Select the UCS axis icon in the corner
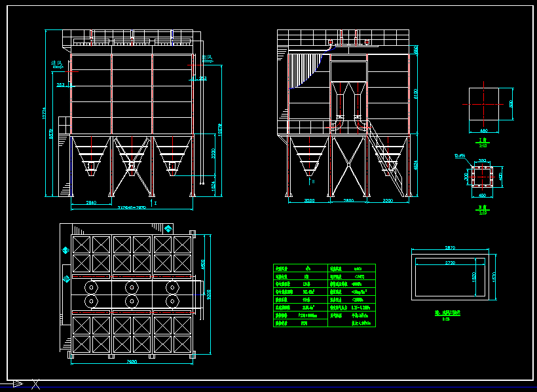The width and height of the screenshot is (537, 392). (x=20, y=383)
